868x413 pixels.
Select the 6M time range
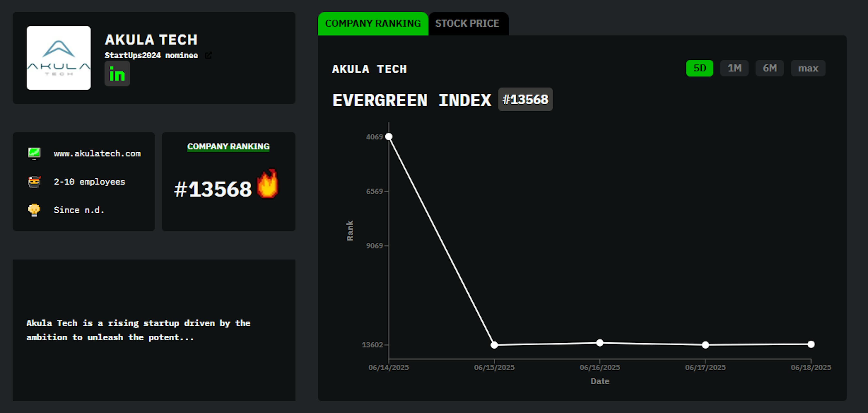coord(770,68)
